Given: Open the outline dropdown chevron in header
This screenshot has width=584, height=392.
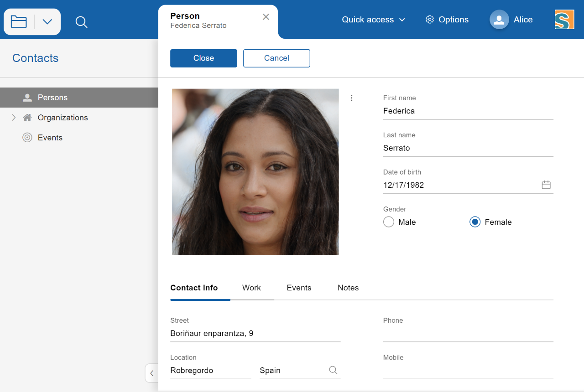Looking at the screenshot, I should tap(47, 22).
